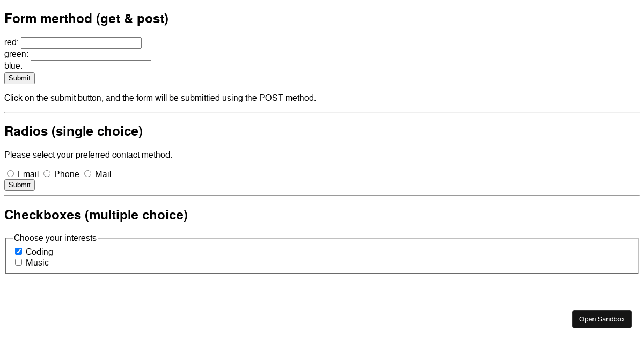Click the blue text input box
Viewport: 644px width, 338px height.
(85, 67)
